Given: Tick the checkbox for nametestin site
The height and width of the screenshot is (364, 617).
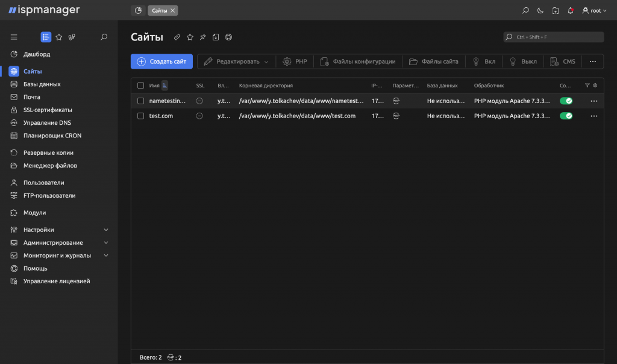Looking at the screenshot, I should tap(140, 101).
